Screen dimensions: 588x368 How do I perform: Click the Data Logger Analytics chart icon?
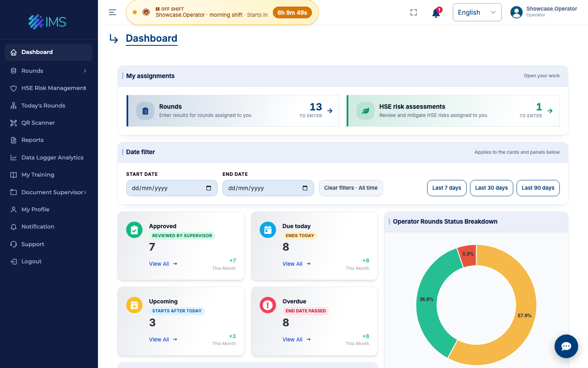pyautogui.click(x=13, y=157)
